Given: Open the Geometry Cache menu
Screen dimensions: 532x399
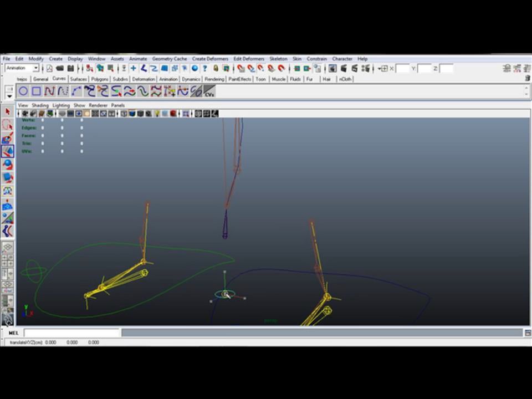Looking at the screenshot, I should tap(170, 59).
